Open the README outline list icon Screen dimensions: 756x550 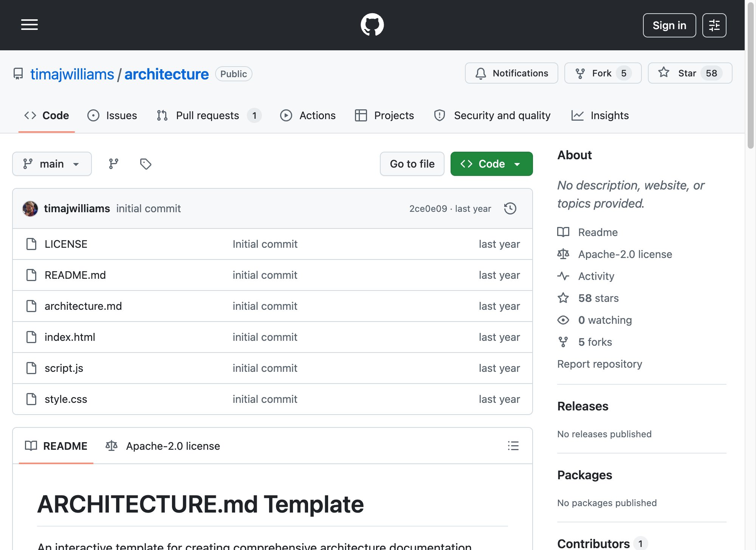click(x=513, y=446)
